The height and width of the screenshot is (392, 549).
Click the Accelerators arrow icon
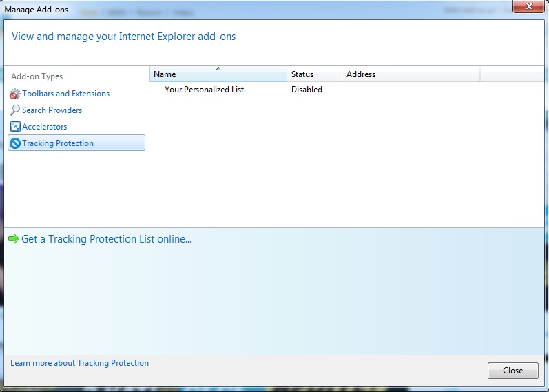(x=15, y=127)
